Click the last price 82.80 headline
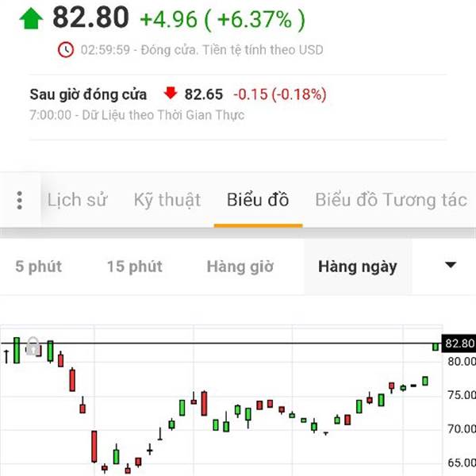Viewport: 476px width, 476px height. [x=90, y=17]
